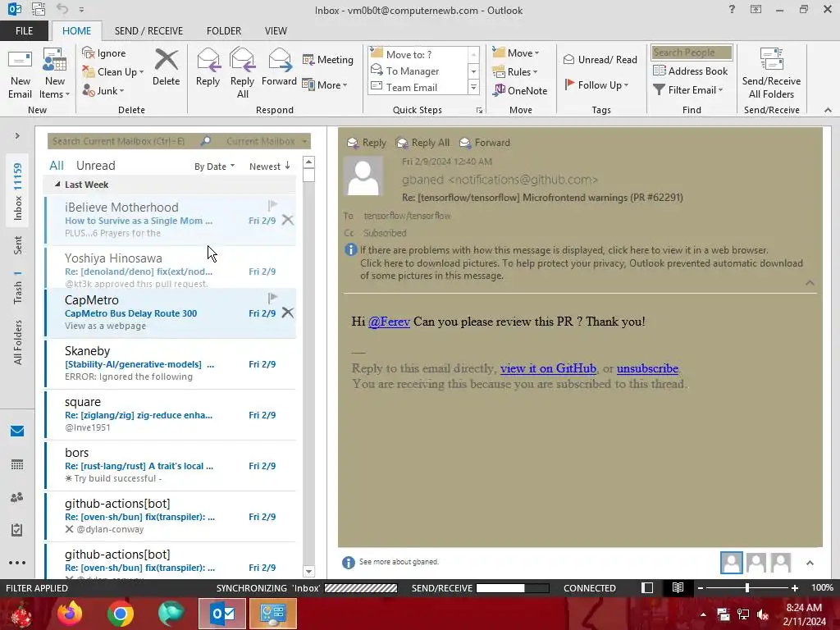840x630 pixels.
Task: Open Quick Steps dialog launcher
Action: coord(479,111)
